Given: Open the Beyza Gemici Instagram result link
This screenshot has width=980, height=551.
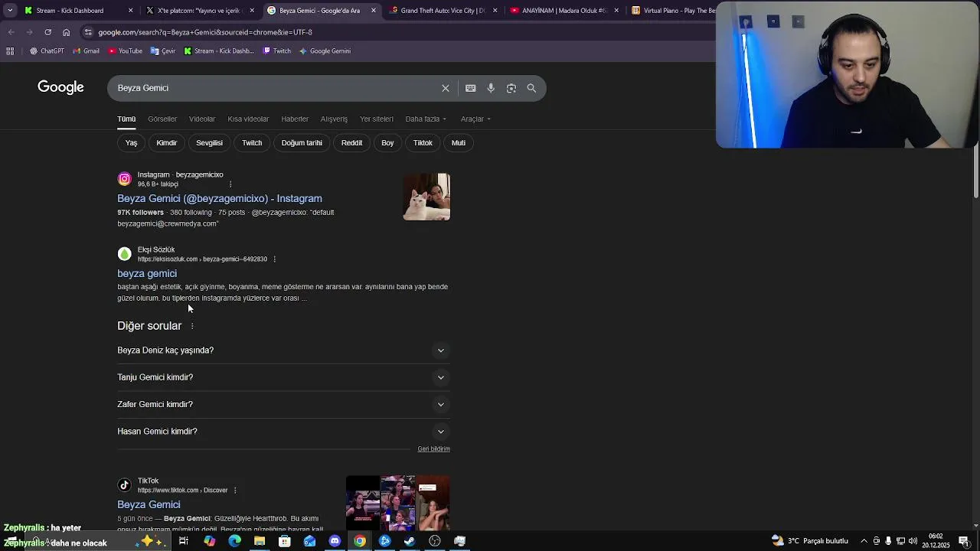Looking at the screenshot, I should tap(220, 199).
